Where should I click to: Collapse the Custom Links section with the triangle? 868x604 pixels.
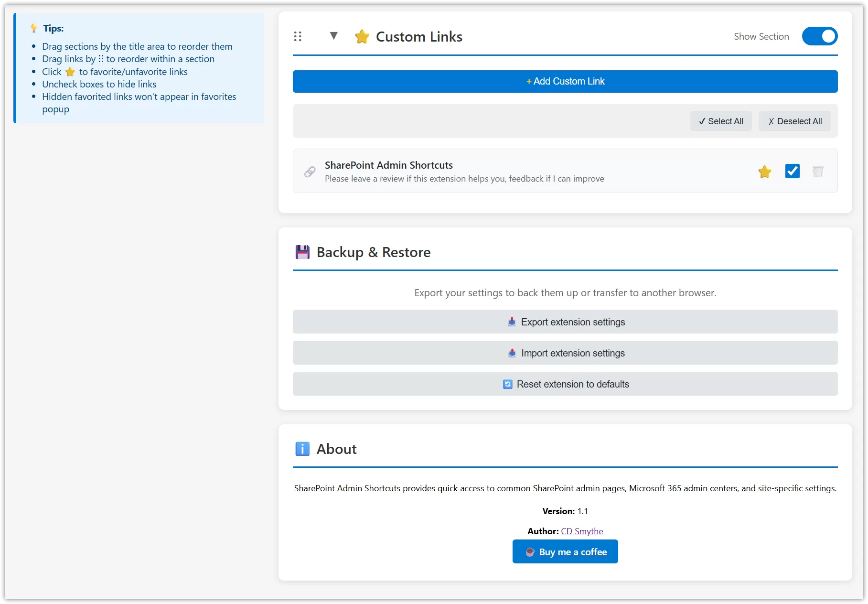point(334,35)
